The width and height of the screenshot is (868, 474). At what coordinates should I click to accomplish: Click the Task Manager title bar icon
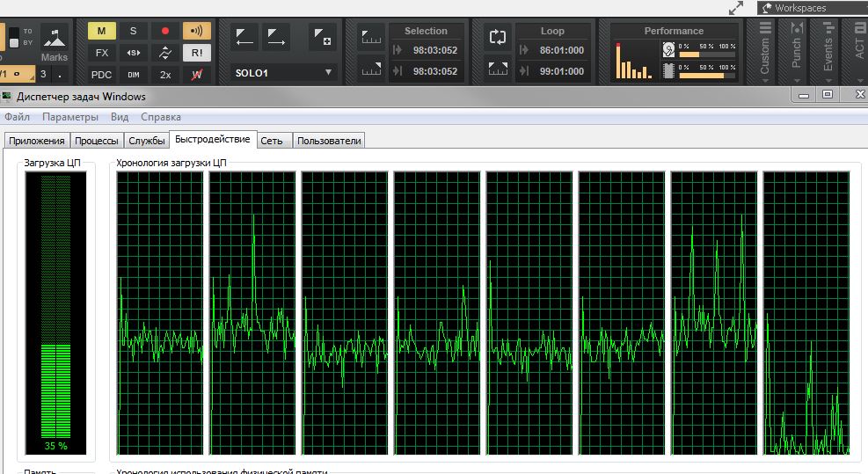pos(7,97)
